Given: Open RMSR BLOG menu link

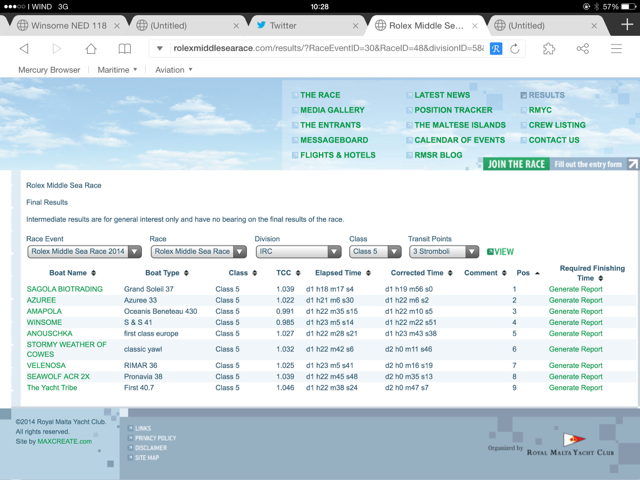Looking at the screenshot, I should [x=438, y=156].
